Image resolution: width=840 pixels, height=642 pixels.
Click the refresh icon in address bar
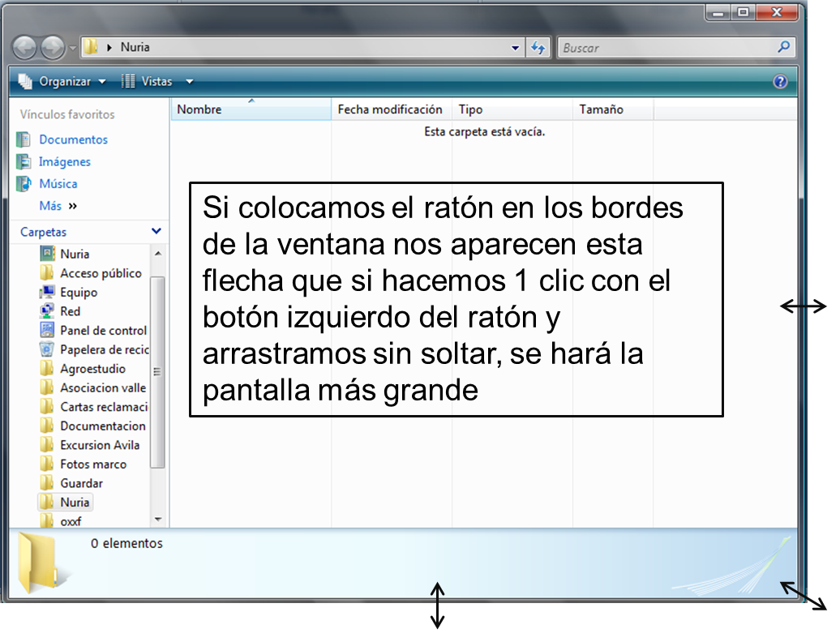[x=538, y=47]
